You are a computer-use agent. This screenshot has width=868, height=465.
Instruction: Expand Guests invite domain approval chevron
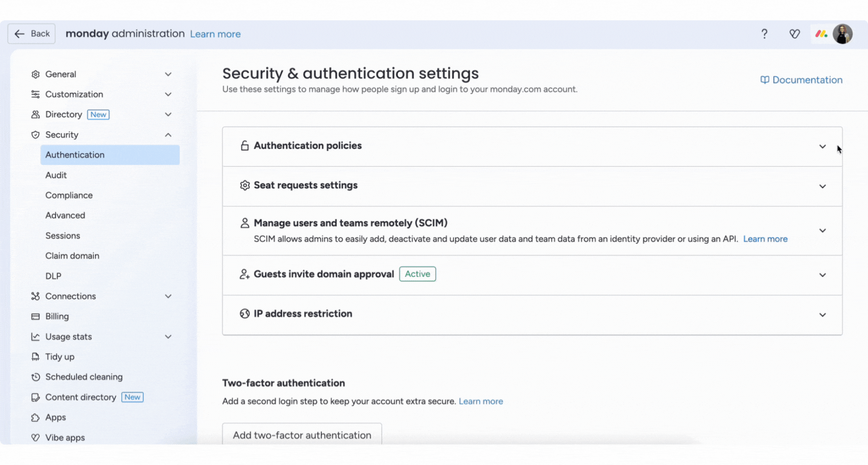822,275
